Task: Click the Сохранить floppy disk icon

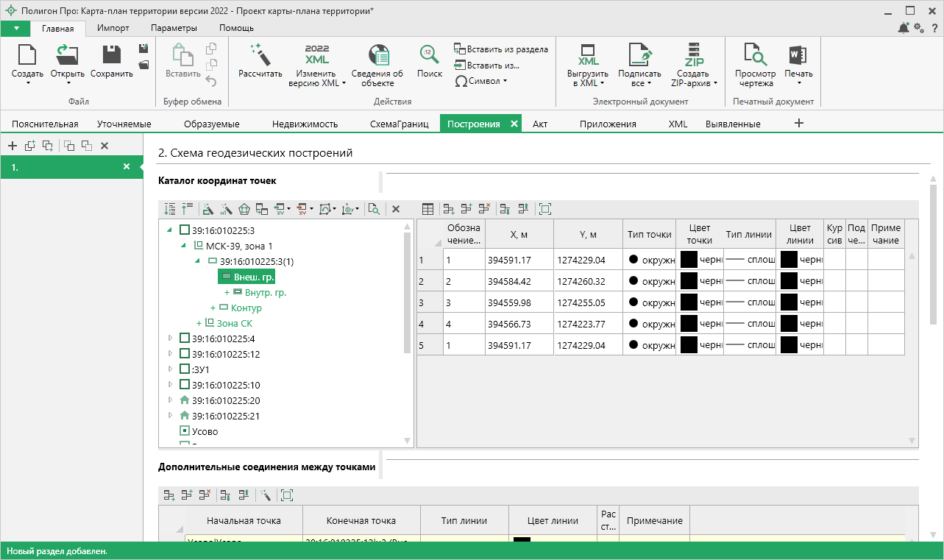Action: [111, 54]
